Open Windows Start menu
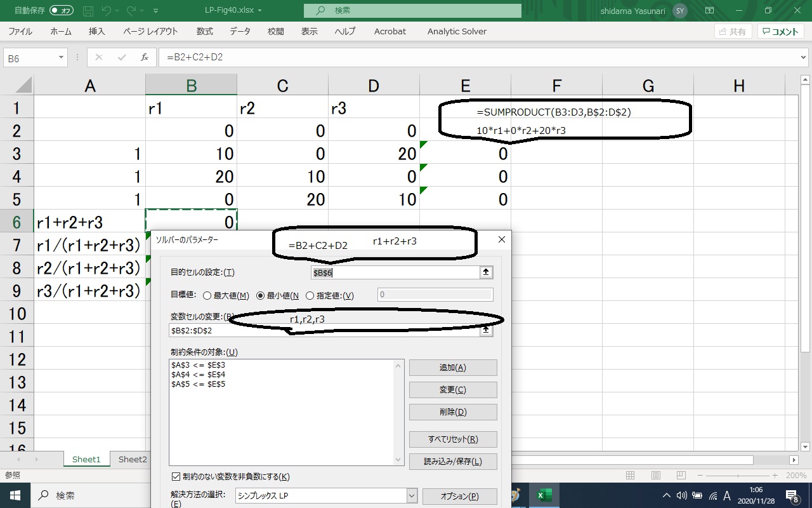The width and height of the screenshot is (812, 508). 15,495
